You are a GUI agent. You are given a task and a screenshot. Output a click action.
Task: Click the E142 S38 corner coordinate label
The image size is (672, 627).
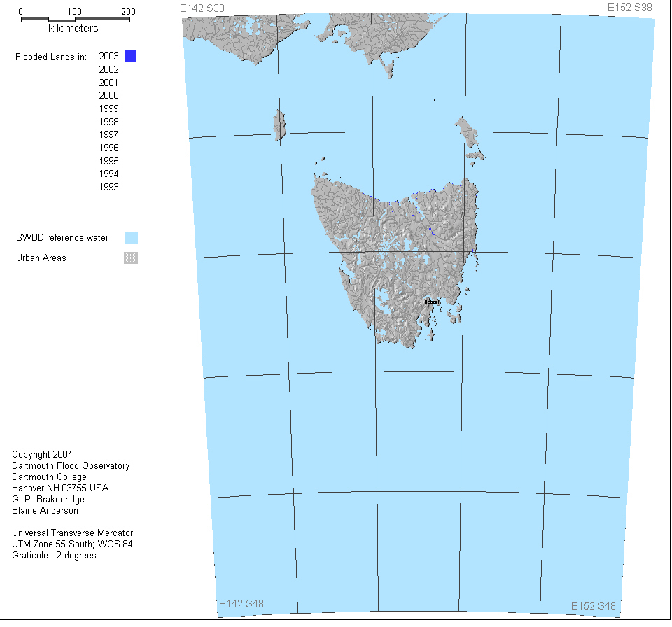pos(202,8)
